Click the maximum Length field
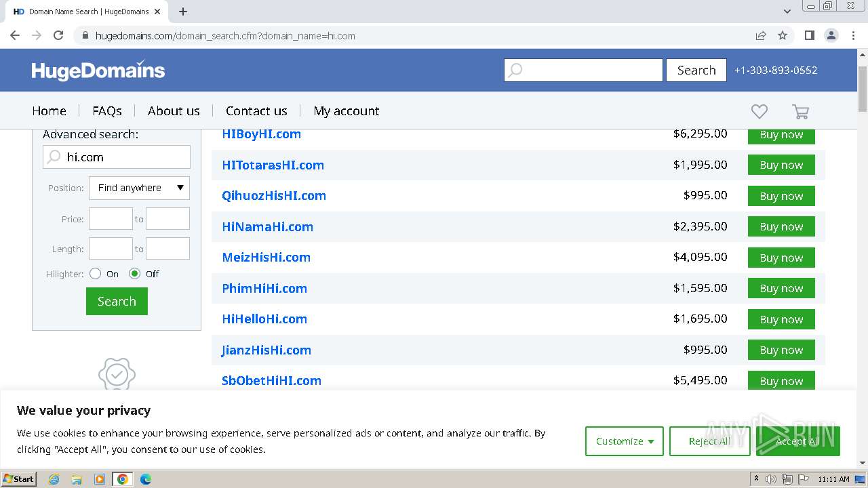The image size is (868, 488). tap(167, 249)
